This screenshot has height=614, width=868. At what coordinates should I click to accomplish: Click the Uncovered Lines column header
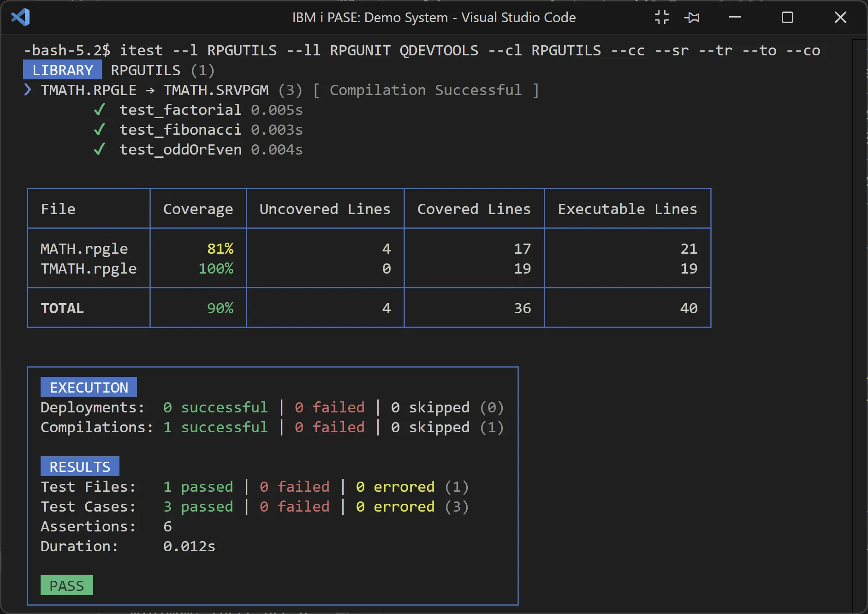click(x=325, y=209)
